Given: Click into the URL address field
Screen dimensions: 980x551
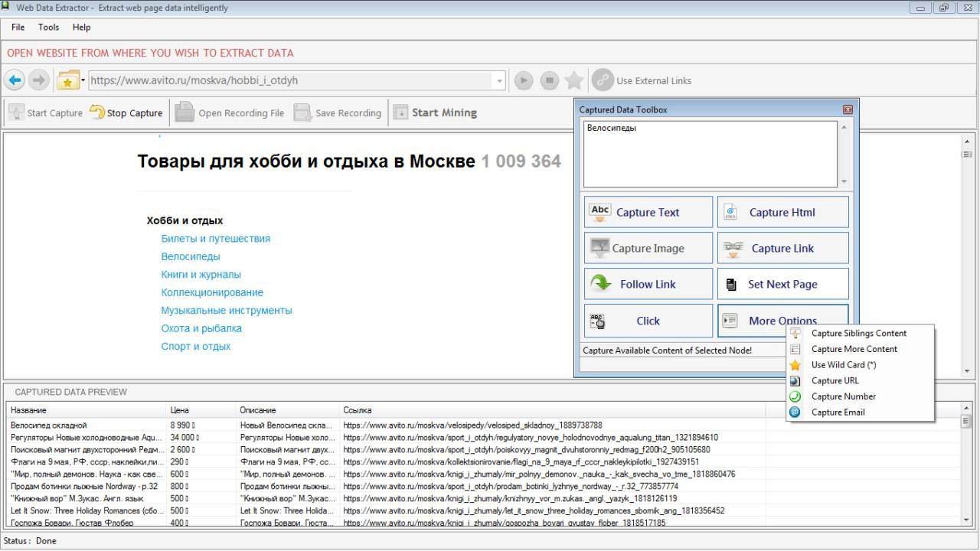Looking at the screenshot, I should coord(291,80).
